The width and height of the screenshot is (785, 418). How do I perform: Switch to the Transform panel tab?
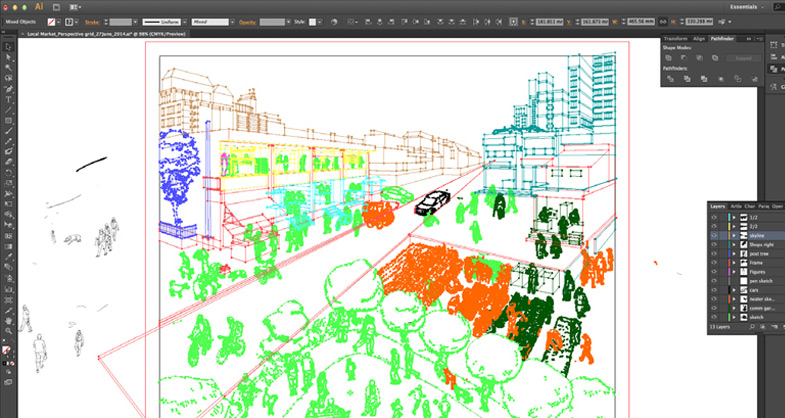(x=675, y=39)
